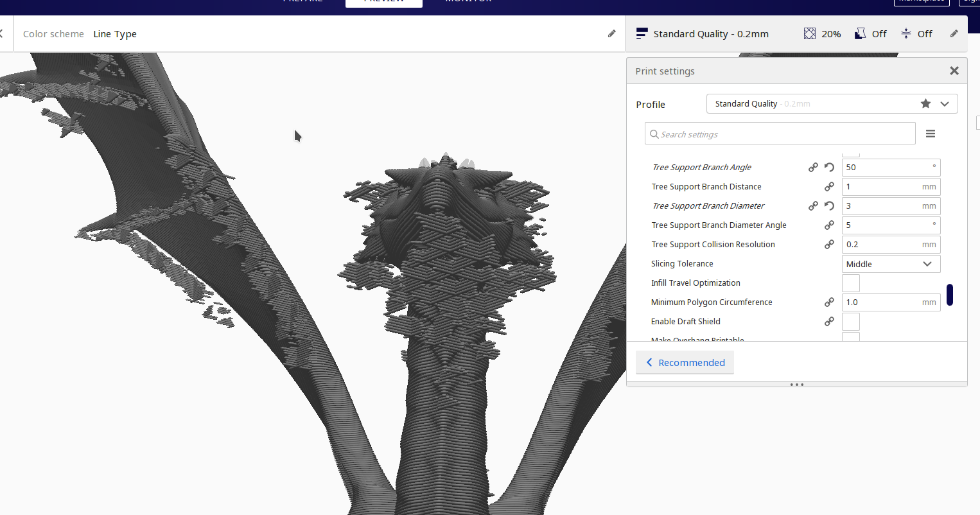Click the support icon showing Off
The height and width of the screenshot is (515, 980).
(x=860, y=33)
